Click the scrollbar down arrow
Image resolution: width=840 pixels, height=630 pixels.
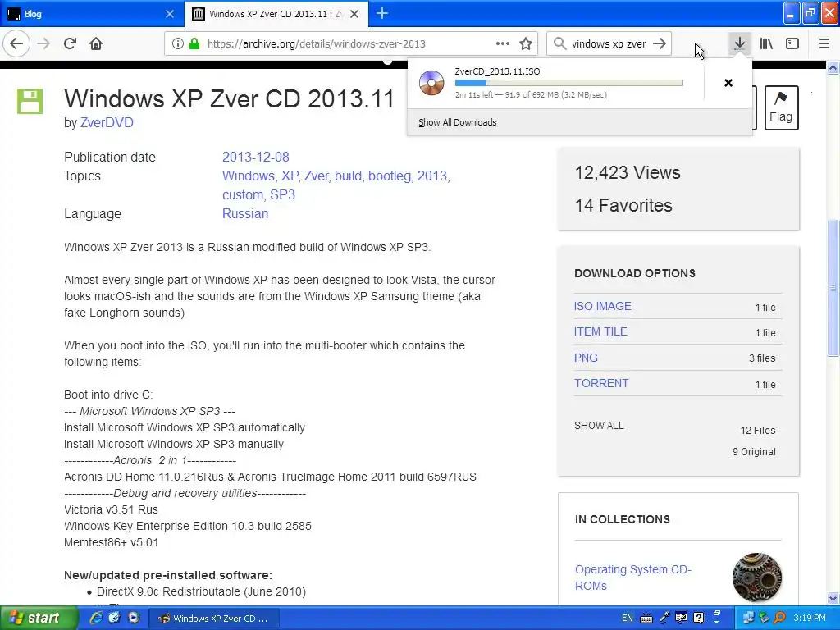(x=833, y=598)
